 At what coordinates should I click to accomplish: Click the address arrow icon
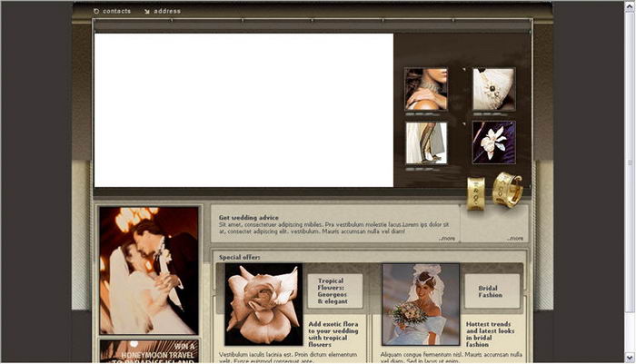[146, 12]
